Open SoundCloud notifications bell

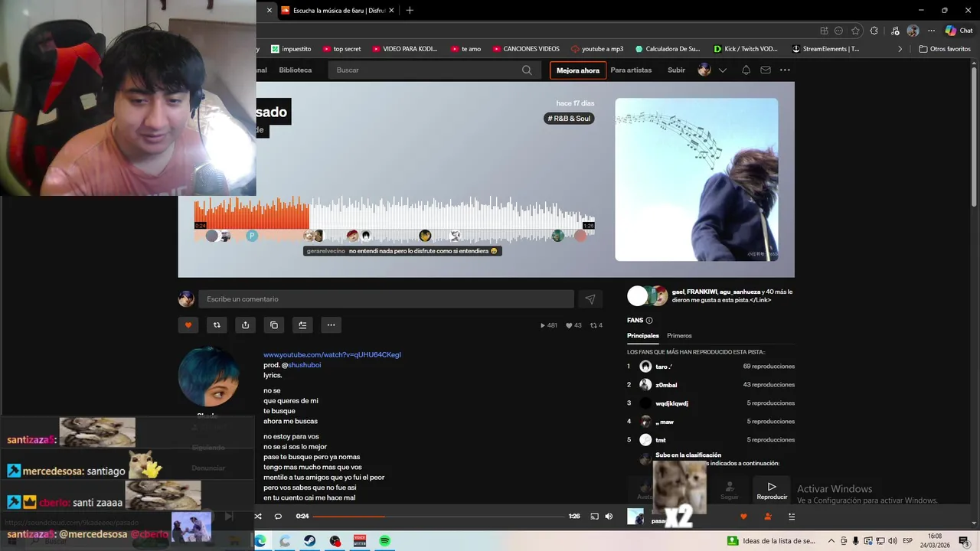point(746,70)
